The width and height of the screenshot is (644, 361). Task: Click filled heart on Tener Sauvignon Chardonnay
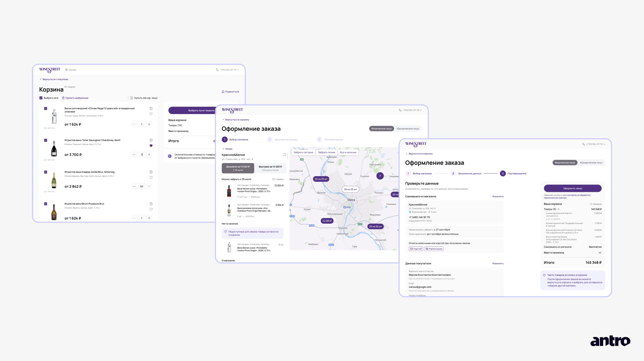click(x=151, y=146)
